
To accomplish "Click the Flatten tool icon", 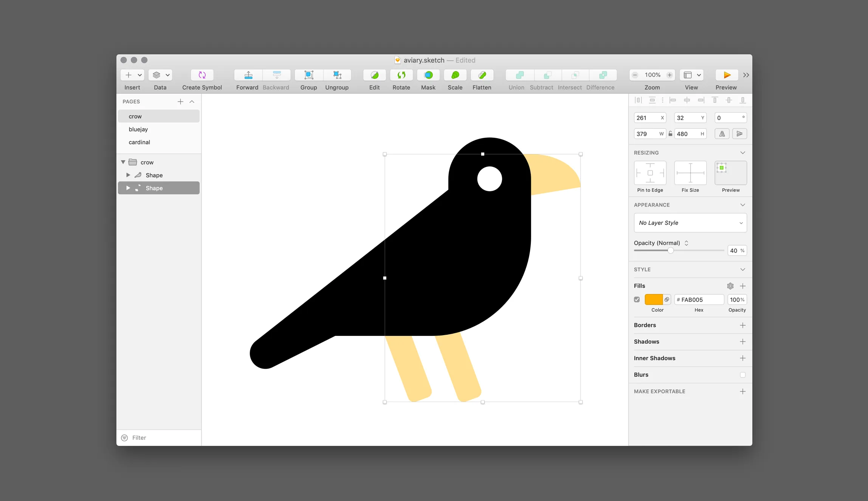I will click(482, 75).
